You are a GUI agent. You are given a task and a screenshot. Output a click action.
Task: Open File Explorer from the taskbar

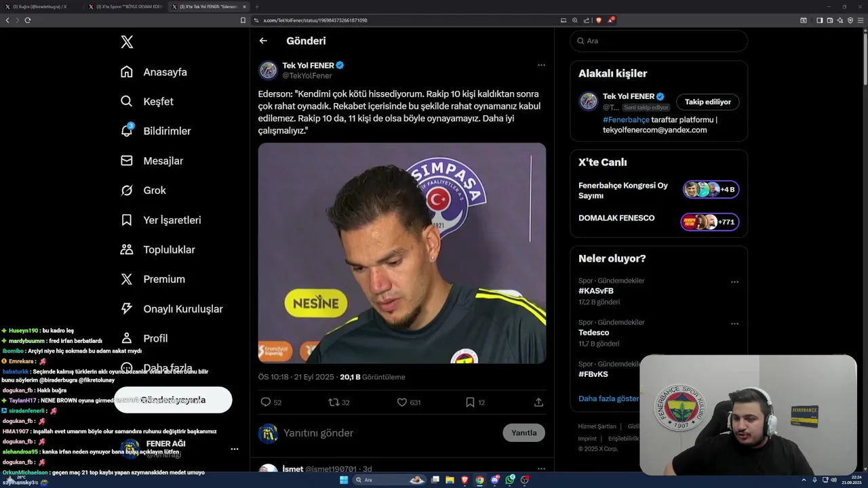(450, 480)
